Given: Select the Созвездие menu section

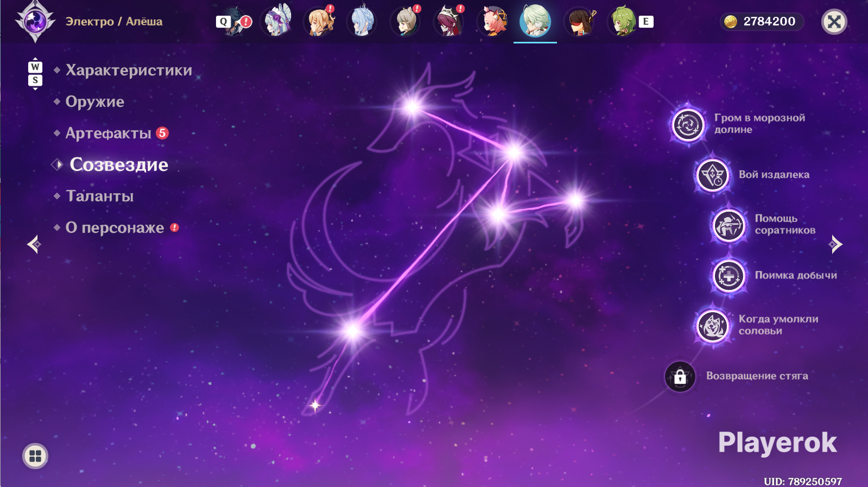Looking at the screenshot, I should click(x=119, y=165).
